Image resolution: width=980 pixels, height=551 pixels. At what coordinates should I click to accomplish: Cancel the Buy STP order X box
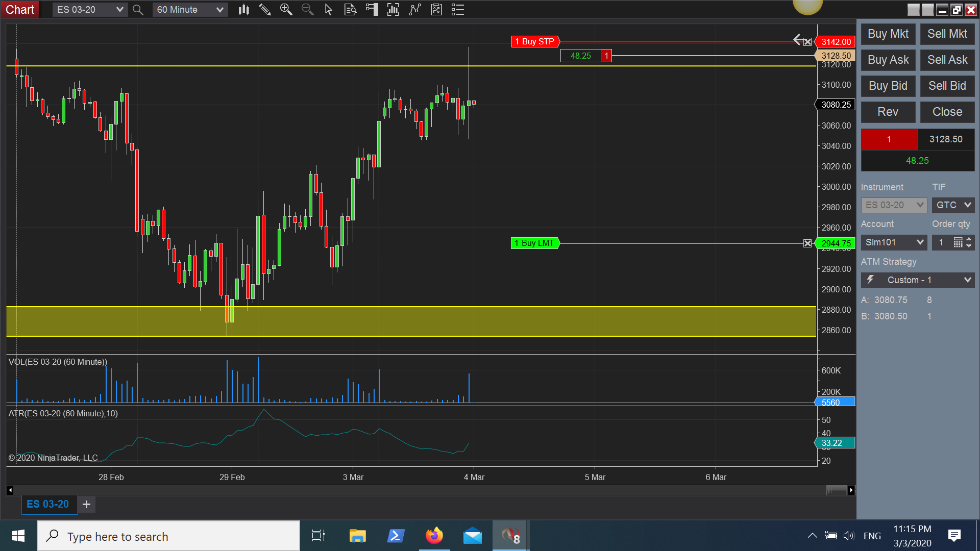coord(807,42)
